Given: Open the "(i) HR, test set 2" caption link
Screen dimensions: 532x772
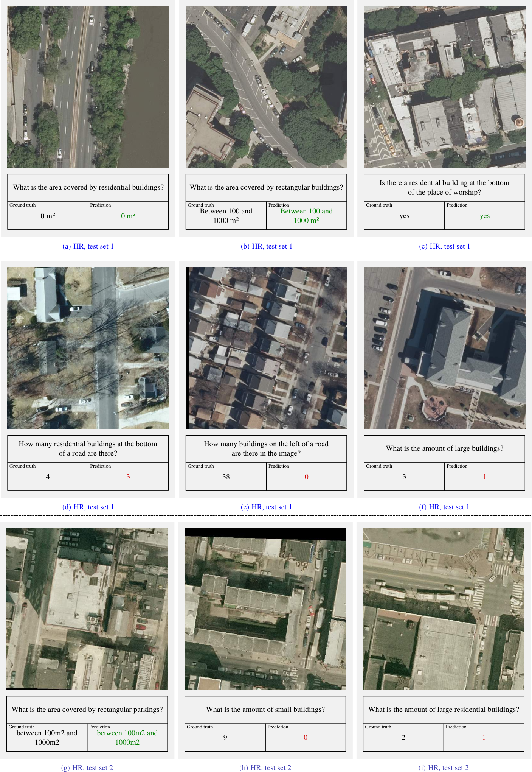Looking at the screenshot, I should tap(444, 768).
